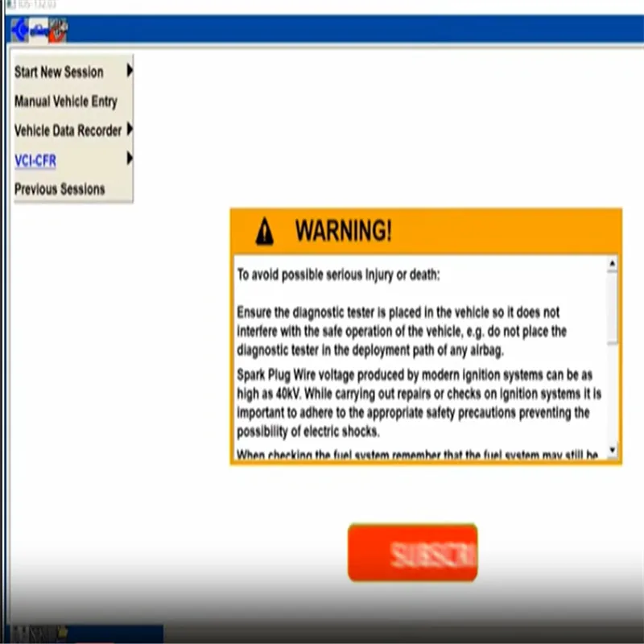Open Previous Sessions menu entry

(x=60, y=189)
